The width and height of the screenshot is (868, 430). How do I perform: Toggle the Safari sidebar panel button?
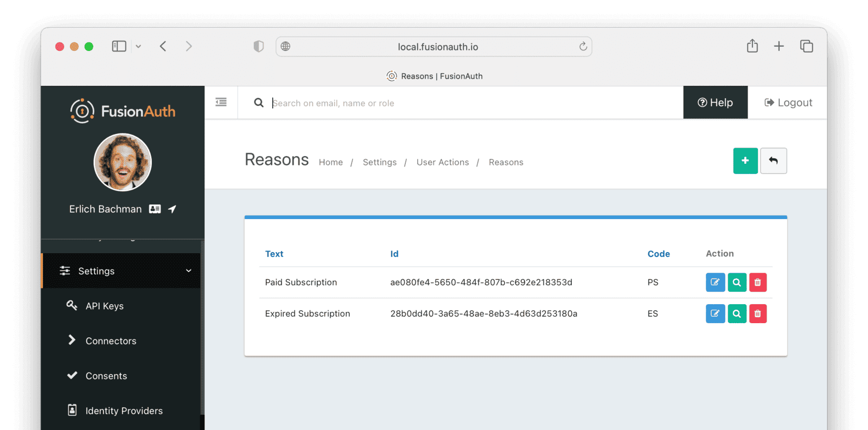119,47
